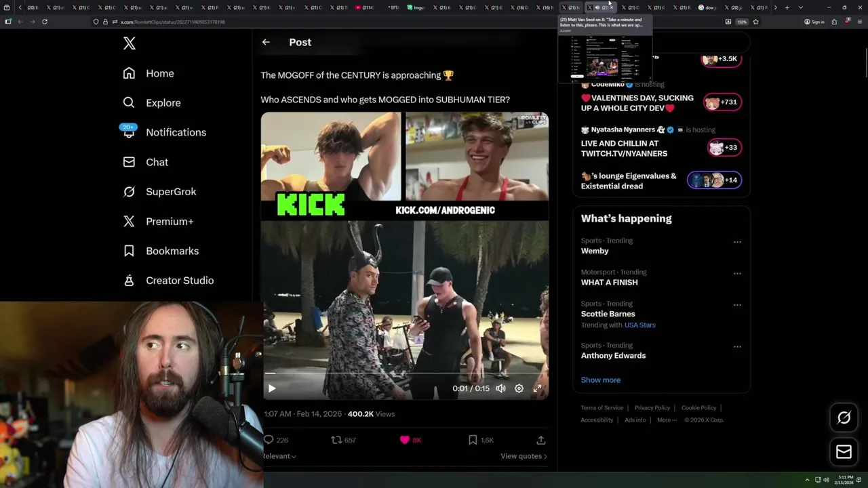Viewport: 868px width, 488px height.
Task: Open View quotes link
Action: (524, 456)
